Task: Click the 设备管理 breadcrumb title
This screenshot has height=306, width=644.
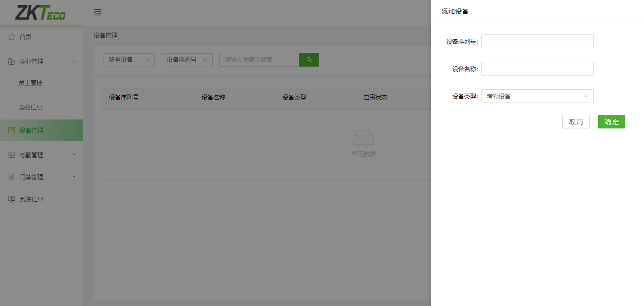Action: point(105,35)
